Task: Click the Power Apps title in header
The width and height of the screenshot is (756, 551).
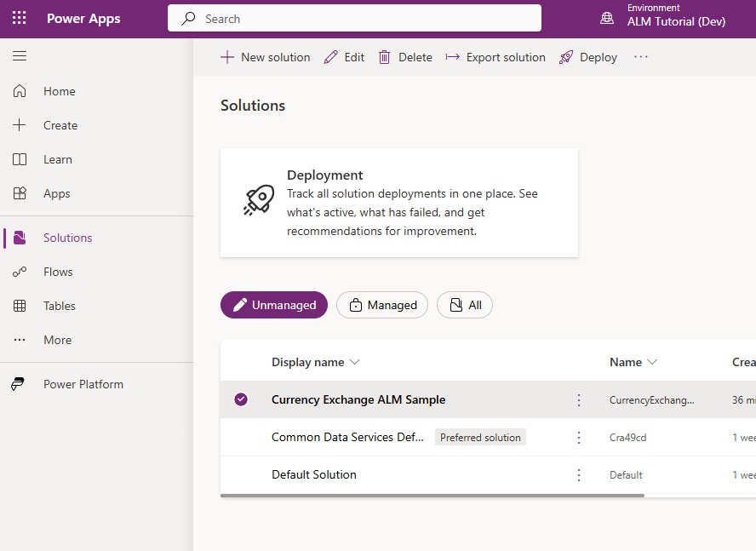Action: pyautogui.click(x=83, y=19)
